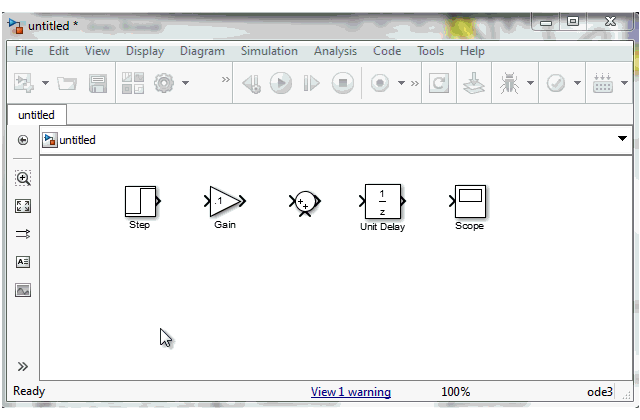Click the Save model floppy icon
Viewport: 640px width, 420px height.
98,84
